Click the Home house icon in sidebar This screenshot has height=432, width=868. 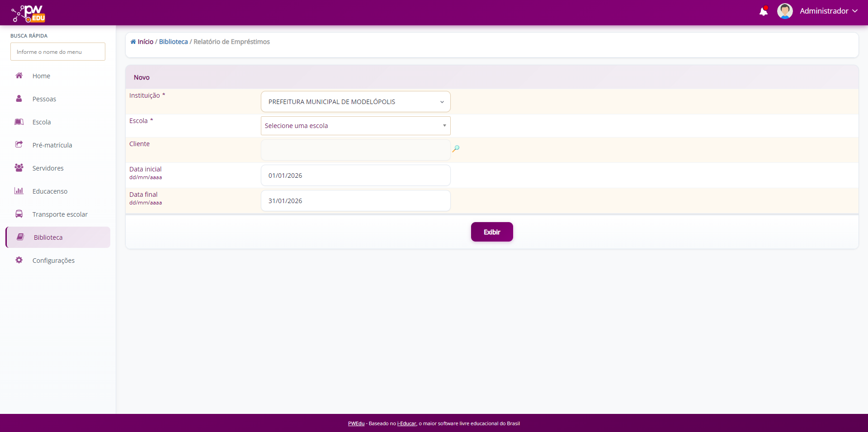coord(19,76)
